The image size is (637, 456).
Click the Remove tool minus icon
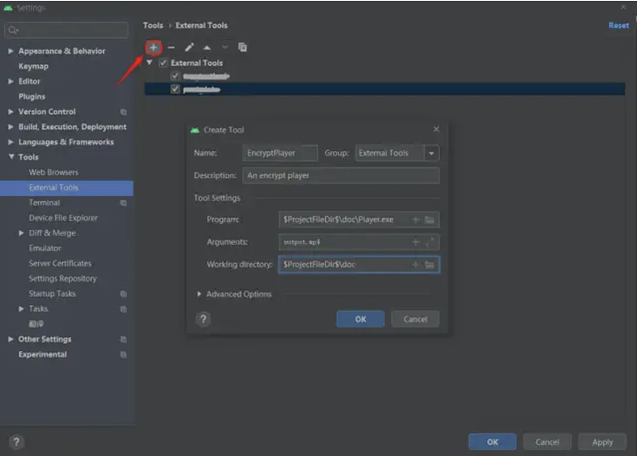click(171, 48)
